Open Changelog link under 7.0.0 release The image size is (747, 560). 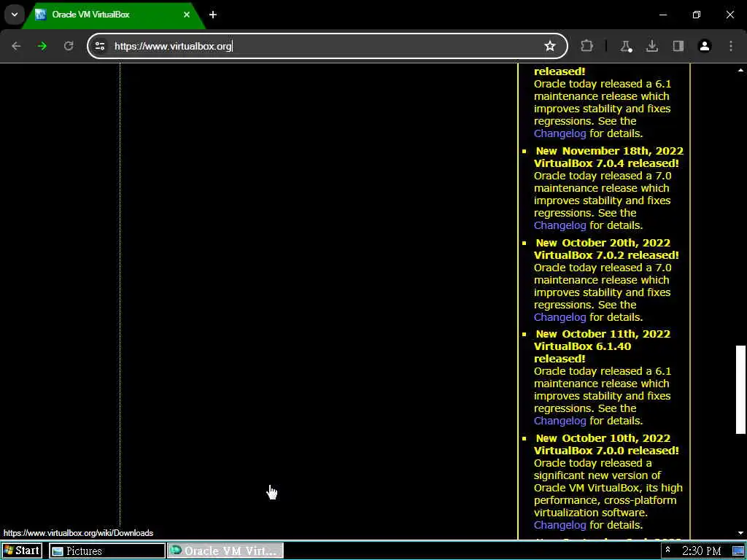pos(560,525)
